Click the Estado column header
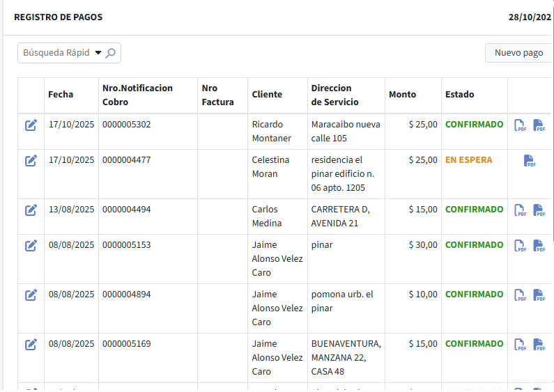Screen dimensions: 554x392 point(460,95)
